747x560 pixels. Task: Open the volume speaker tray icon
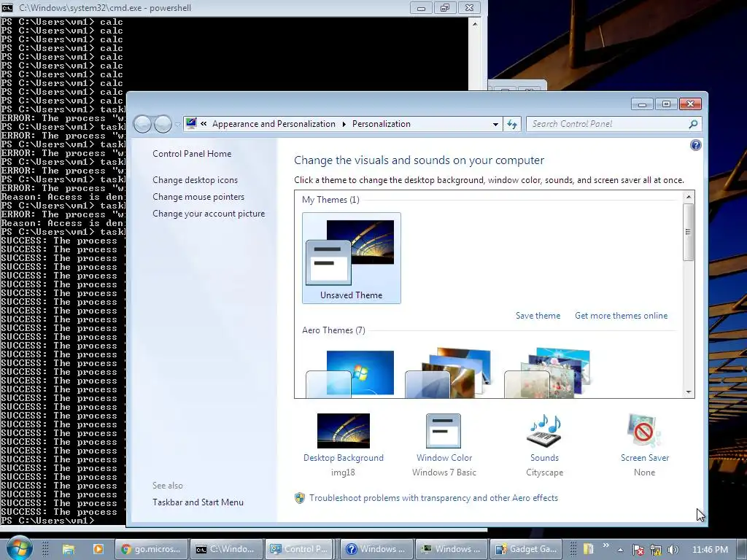point(673,550)
